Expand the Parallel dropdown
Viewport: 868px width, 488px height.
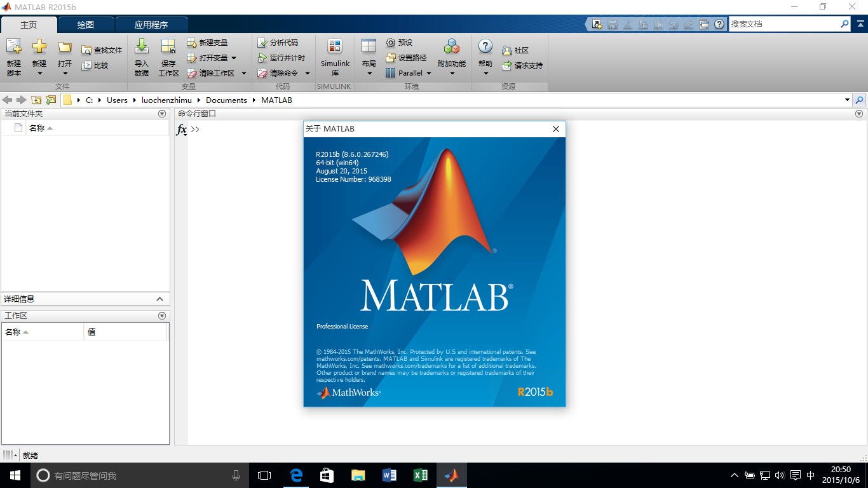[x=428, y=73]
